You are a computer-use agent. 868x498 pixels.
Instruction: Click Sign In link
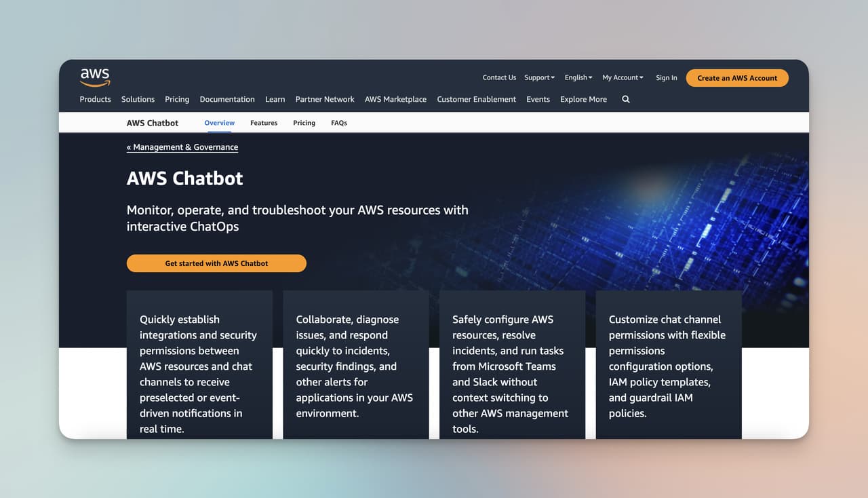(666, 77)
